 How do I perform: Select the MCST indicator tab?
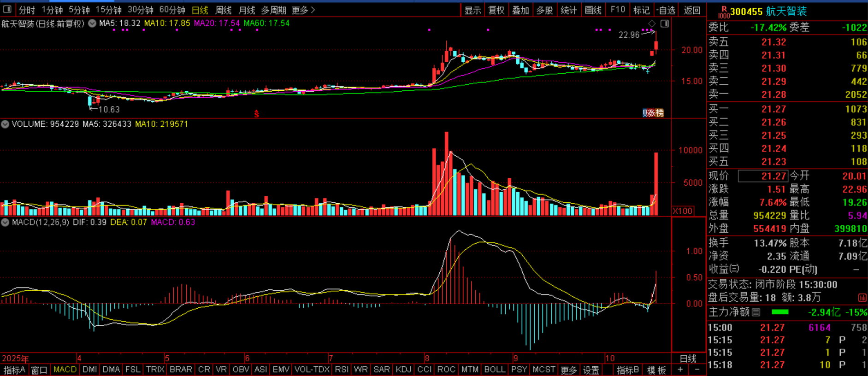[x=544, y=370]
